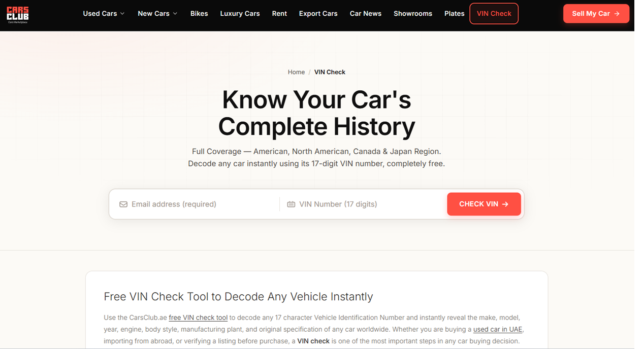The width and height of the screenshot is (644, 349).
Task: Go to Home breadcrumb
Action: click(296, 72)
